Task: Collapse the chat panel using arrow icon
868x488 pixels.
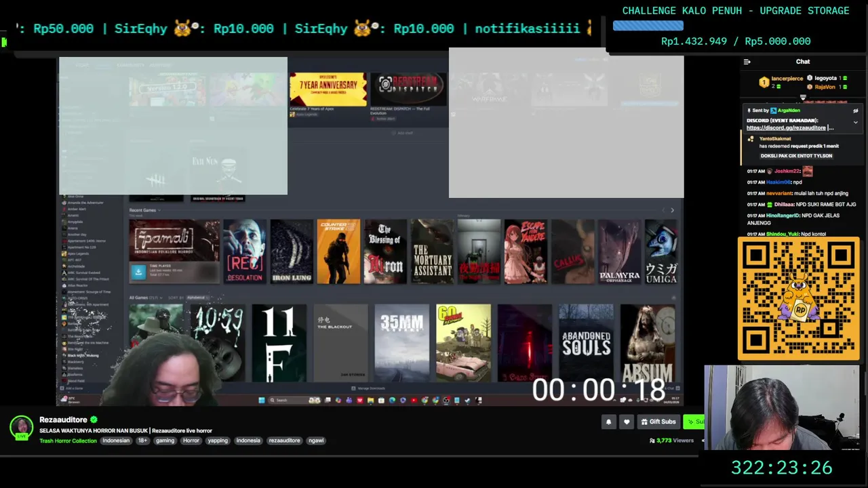Action: pyautogui.click(x=747, y=62)
